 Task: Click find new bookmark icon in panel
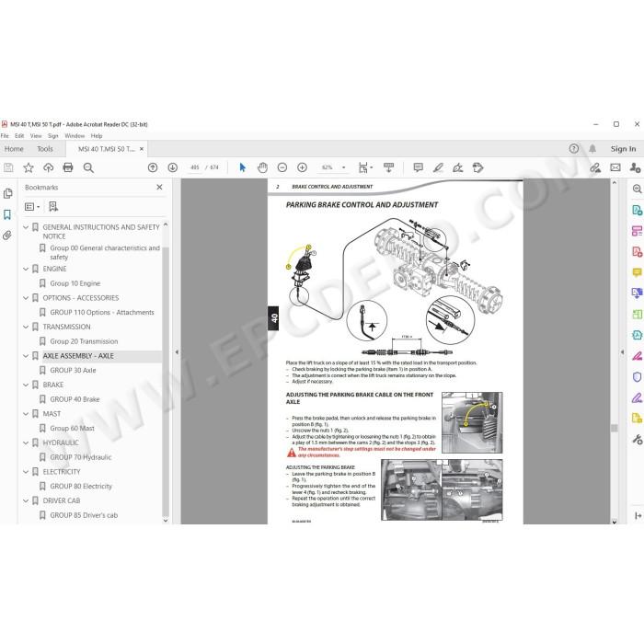(53, 207)
